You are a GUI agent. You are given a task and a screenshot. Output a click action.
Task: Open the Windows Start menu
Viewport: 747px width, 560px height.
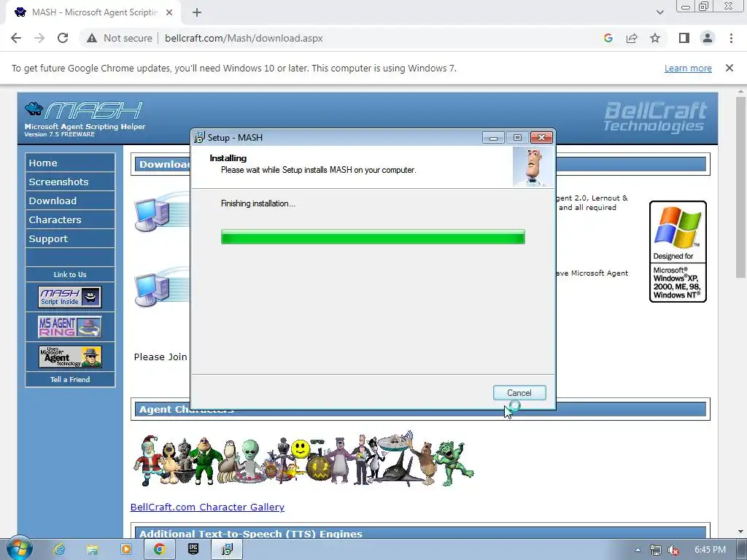(19, 548)
